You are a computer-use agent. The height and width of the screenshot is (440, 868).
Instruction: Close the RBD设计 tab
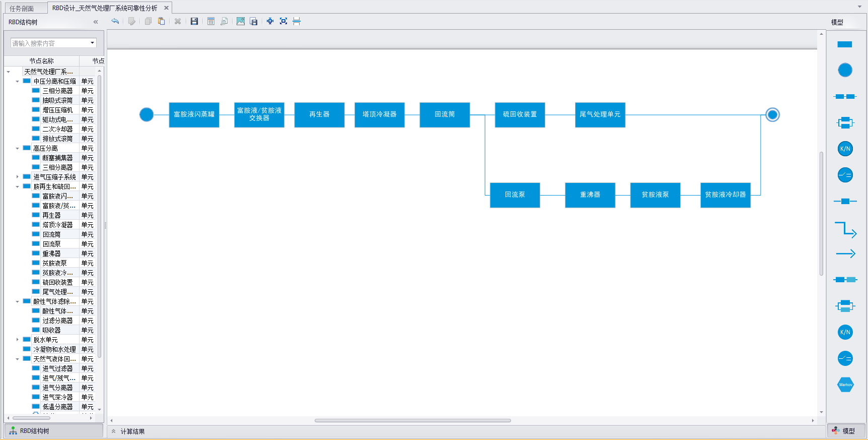pyautogui.click(x=166, y=8)
